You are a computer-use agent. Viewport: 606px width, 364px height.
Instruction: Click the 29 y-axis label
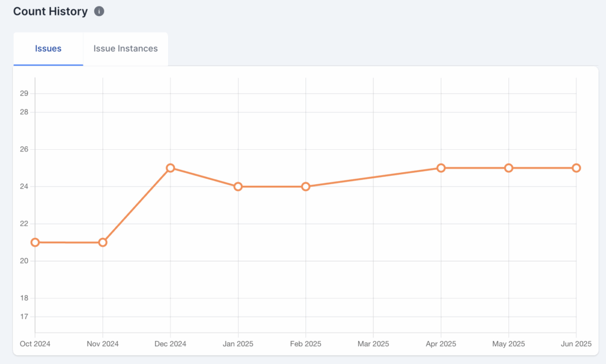coord(24,94)
